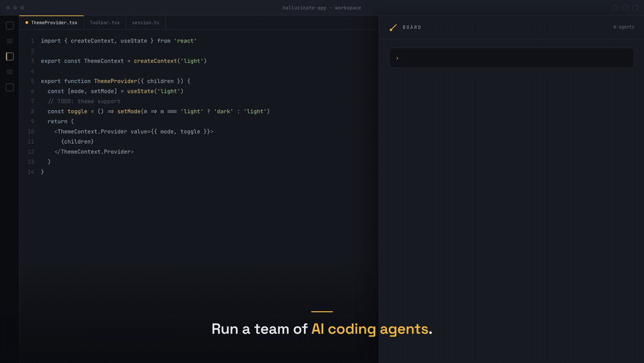Click line number 14 in the gutter
Viewport: 644px width, 363px height.
point(31,172)
